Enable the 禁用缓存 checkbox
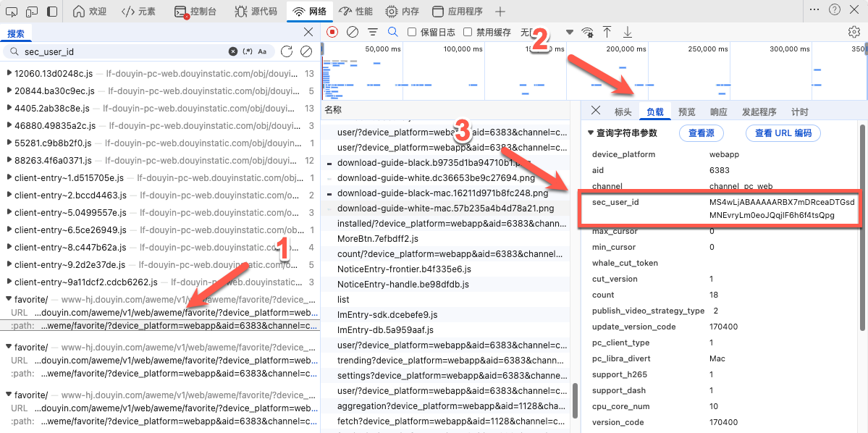The height and width of the screenshot is (433, 868). click(467, 31)
